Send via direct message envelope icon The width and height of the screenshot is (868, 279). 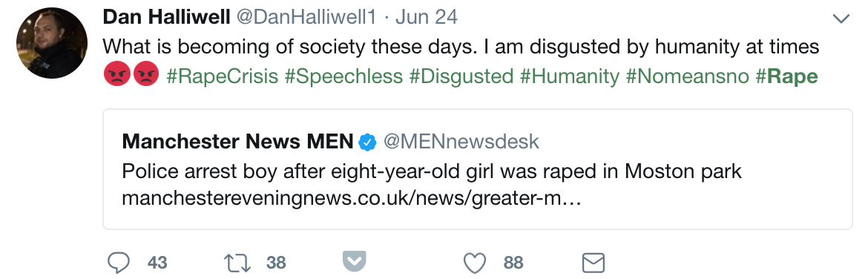594,263
